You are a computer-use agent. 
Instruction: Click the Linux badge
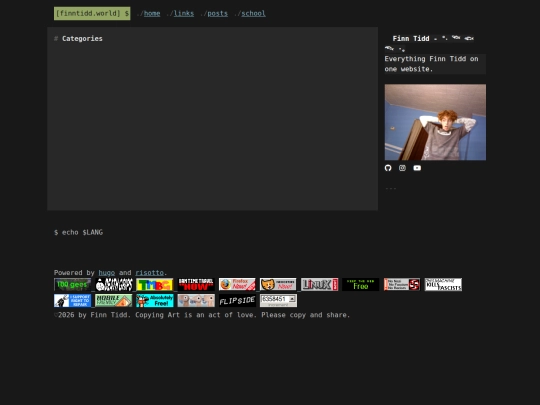[x=320, y=284]
